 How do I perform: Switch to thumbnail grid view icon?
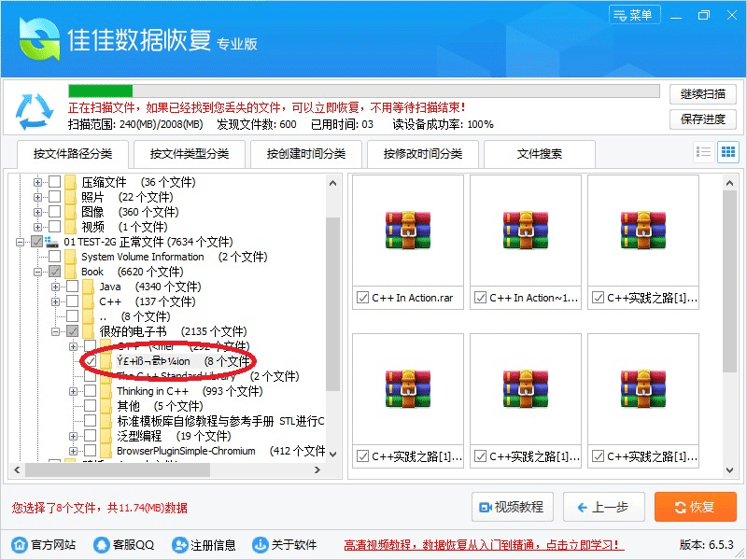(728, 152)
